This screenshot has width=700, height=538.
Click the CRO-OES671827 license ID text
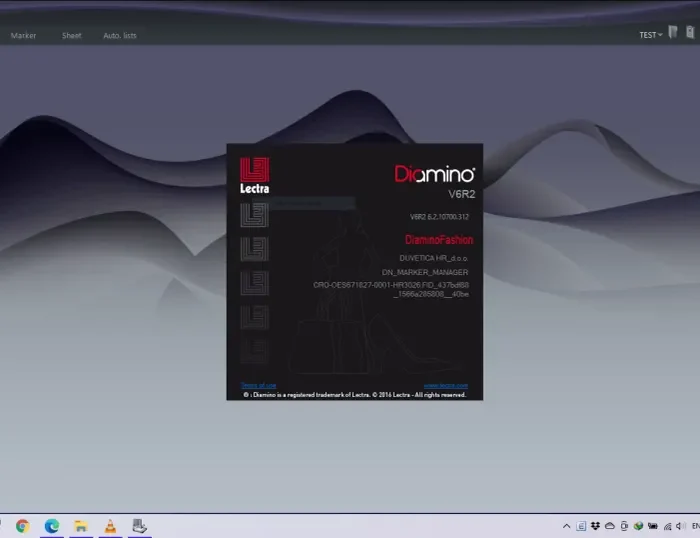coord(391,289)
